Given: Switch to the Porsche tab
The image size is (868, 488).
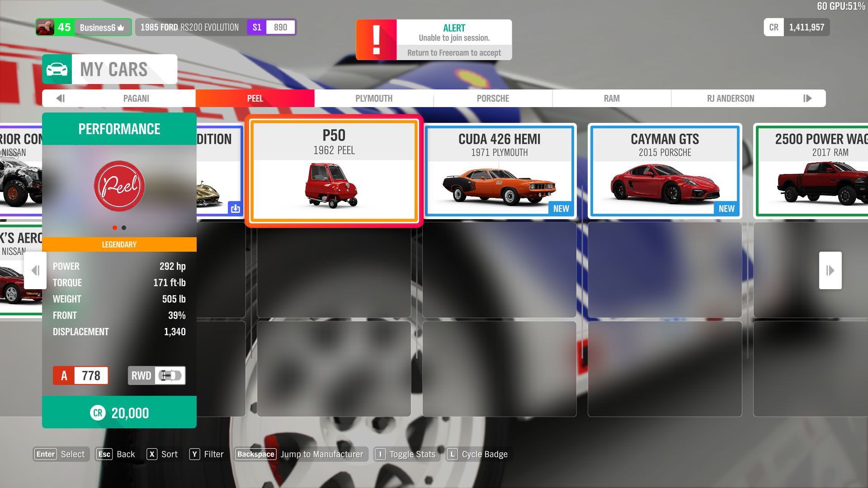Looking at the screenshot, I should coord(493,99).
